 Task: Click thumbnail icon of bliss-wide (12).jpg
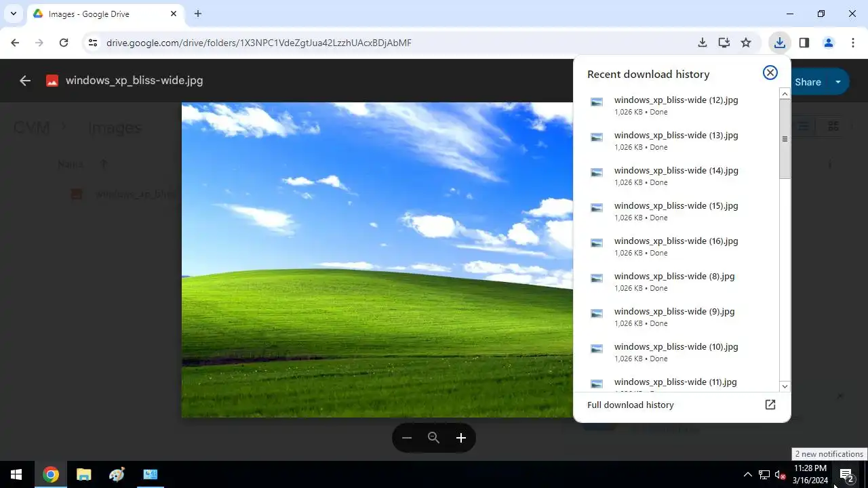point(597,102)
